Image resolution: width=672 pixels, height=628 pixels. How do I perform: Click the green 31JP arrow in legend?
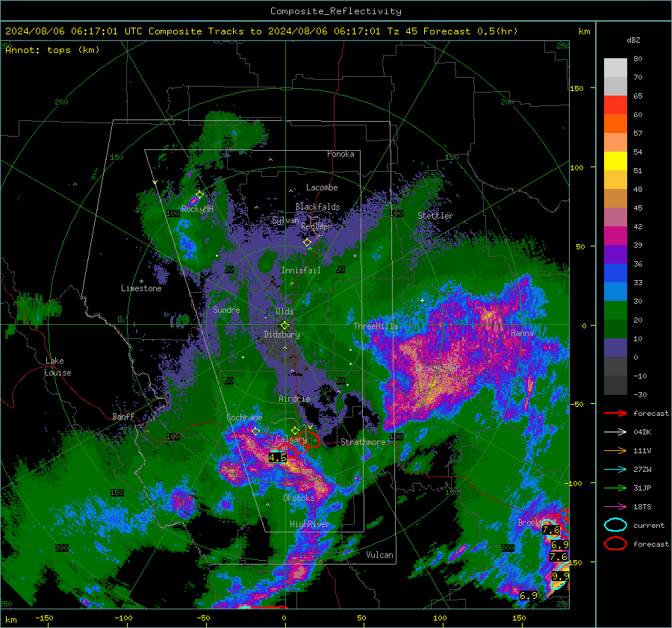pos(615,488)
